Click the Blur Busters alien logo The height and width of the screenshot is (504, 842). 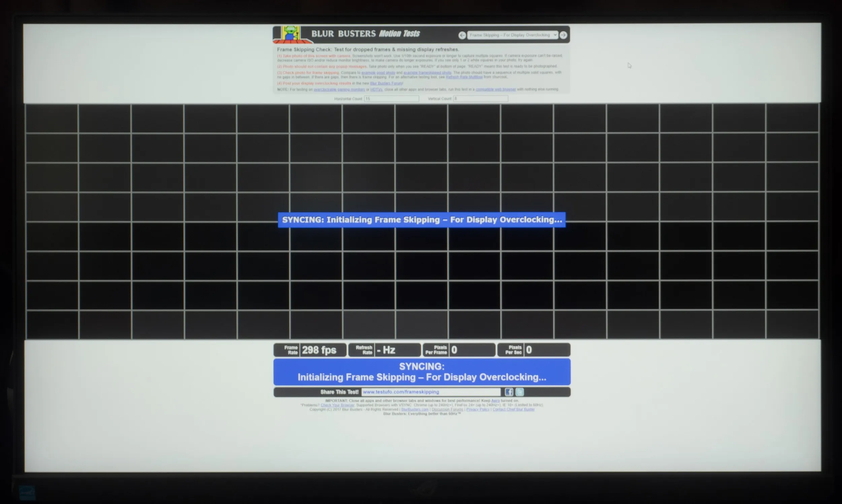click(x=292, y=34)
